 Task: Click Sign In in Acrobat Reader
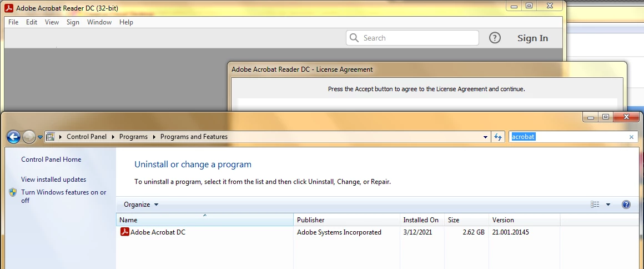coord(533,38)
